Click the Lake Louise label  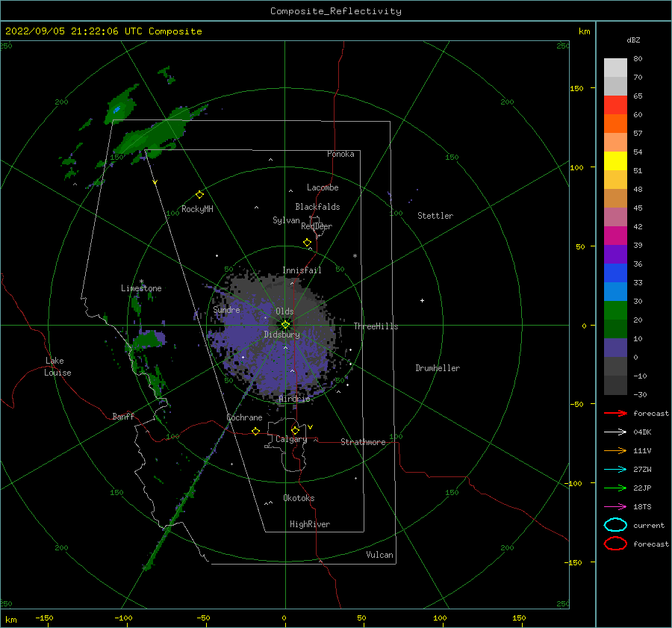[57, 367]
